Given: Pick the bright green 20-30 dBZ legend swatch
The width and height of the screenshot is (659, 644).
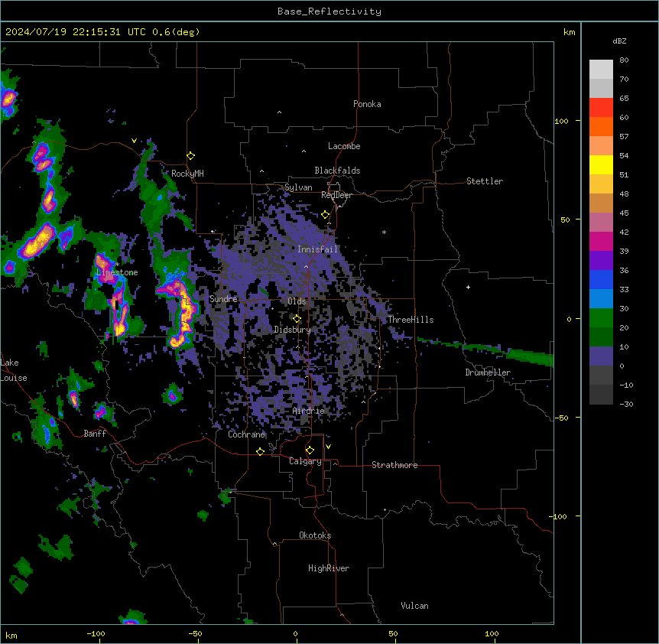Looking at the screenshot, I should click(x=601, y=318).
